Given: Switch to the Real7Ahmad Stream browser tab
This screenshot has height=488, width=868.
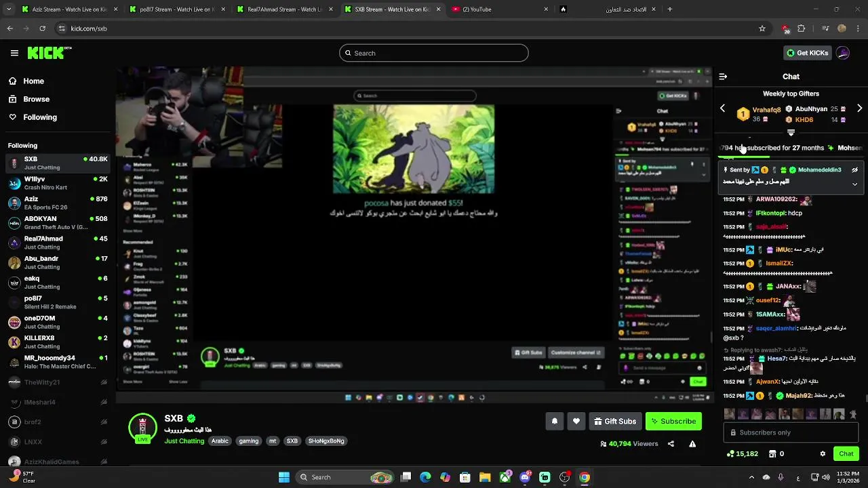Looking at the screenshot, I should pyautogui.click(x=284, y=9).
